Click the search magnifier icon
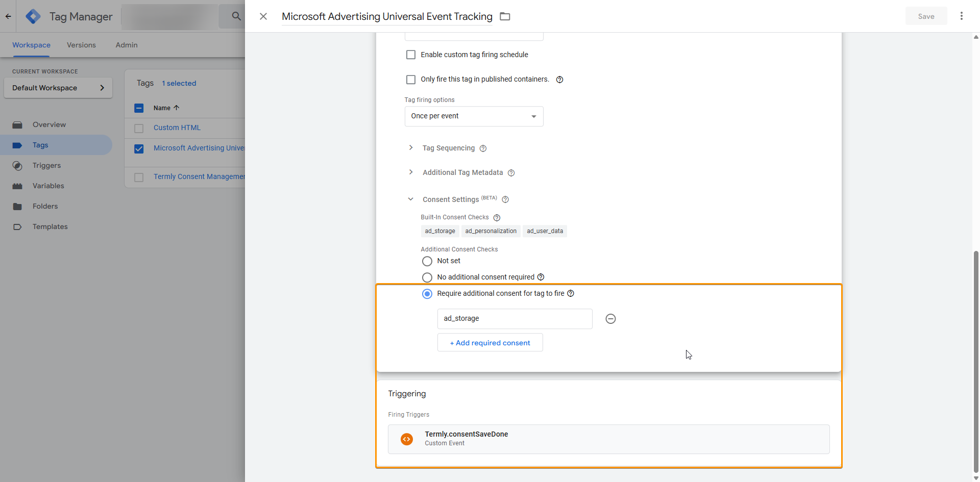980x482 pixels. click(x=236, y=16)
